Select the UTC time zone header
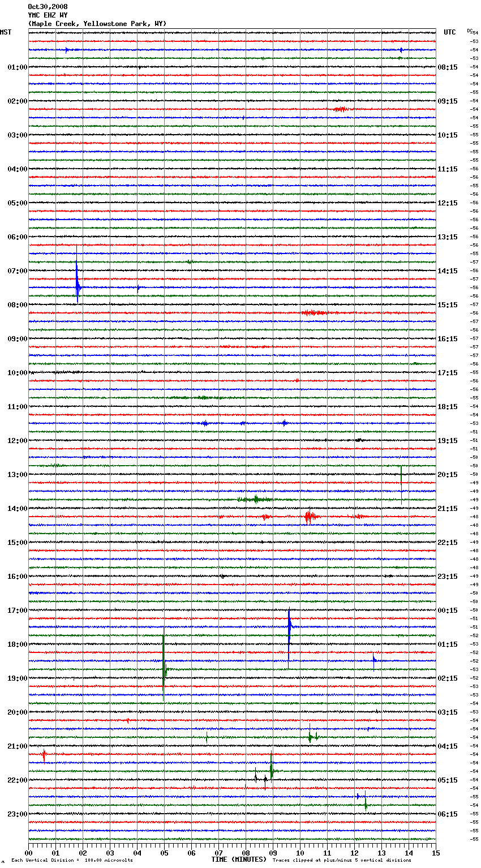The height and width of the screenshot is (868, 481). [450, 32]
